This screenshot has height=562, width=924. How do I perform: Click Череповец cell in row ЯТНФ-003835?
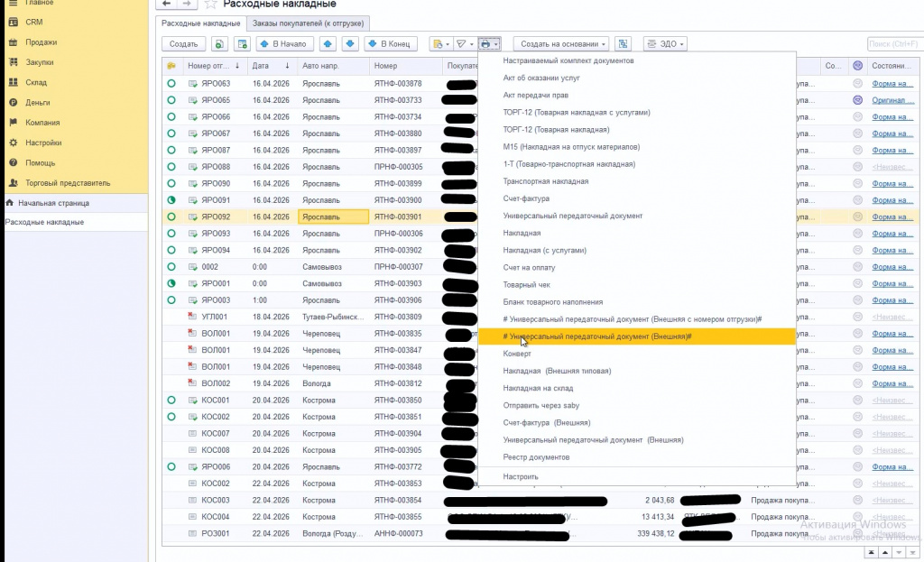(x=321, y=334)
